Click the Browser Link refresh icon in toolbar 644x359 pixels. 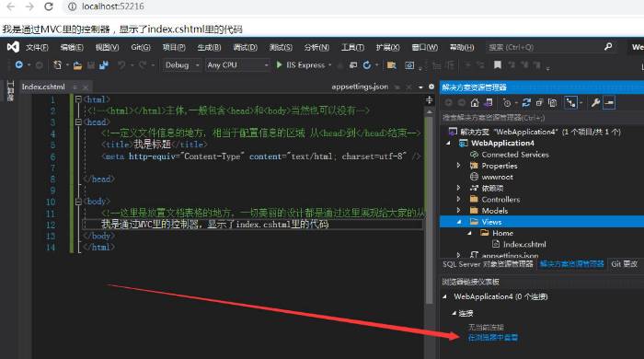(x=367, y=65)
